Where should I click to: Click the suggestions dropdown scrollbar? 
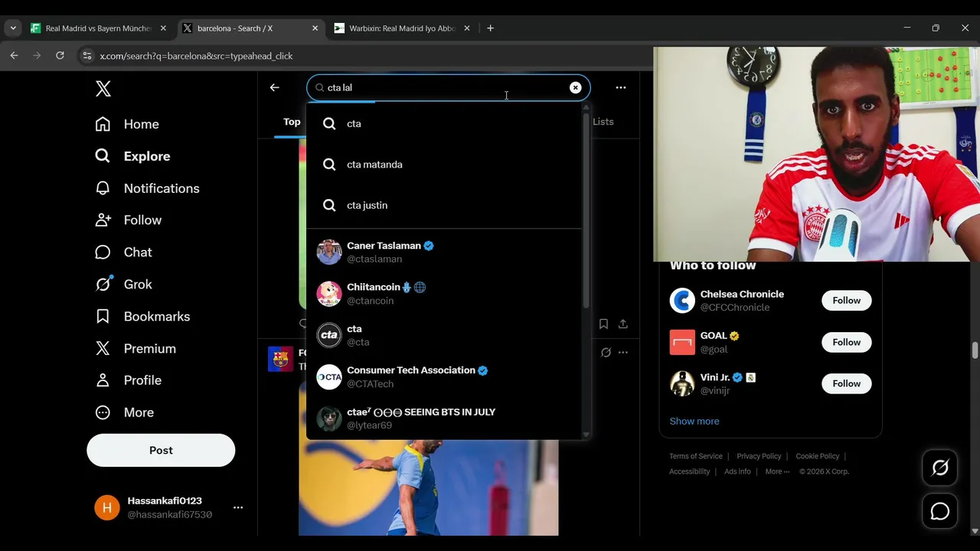(x=586, y=212)
